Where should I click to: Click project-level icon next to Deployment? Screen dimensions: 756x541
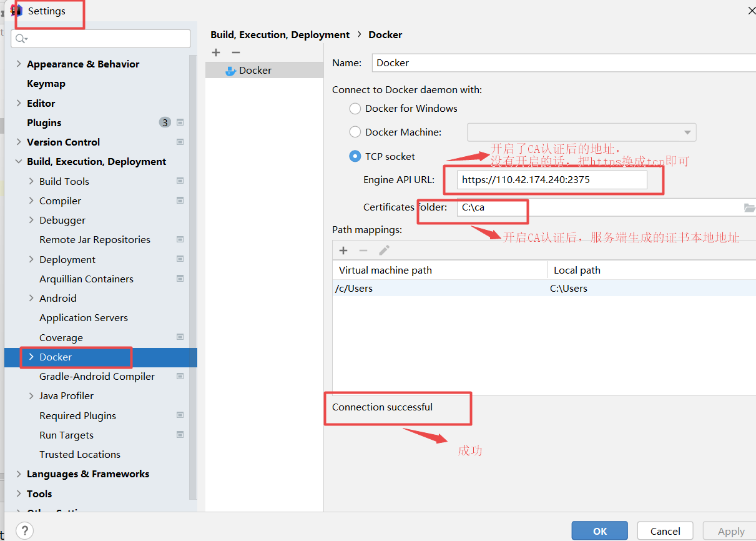180,259
